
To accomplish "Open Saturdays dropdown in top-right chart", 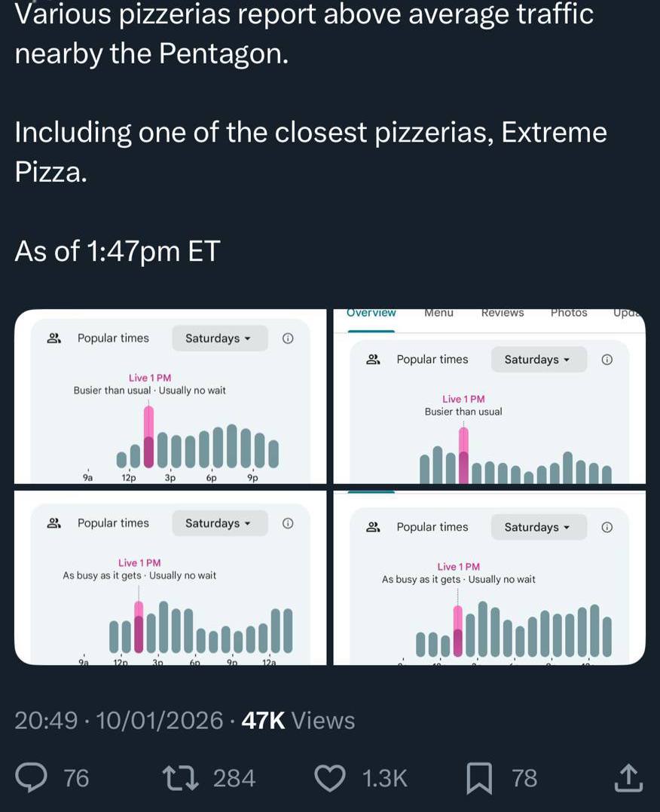I will [538, 360].
